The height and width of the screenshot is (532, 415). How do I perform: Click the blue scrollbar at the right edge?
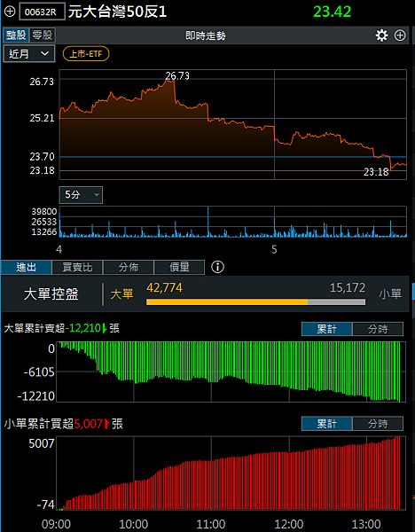tap(413, 291)
